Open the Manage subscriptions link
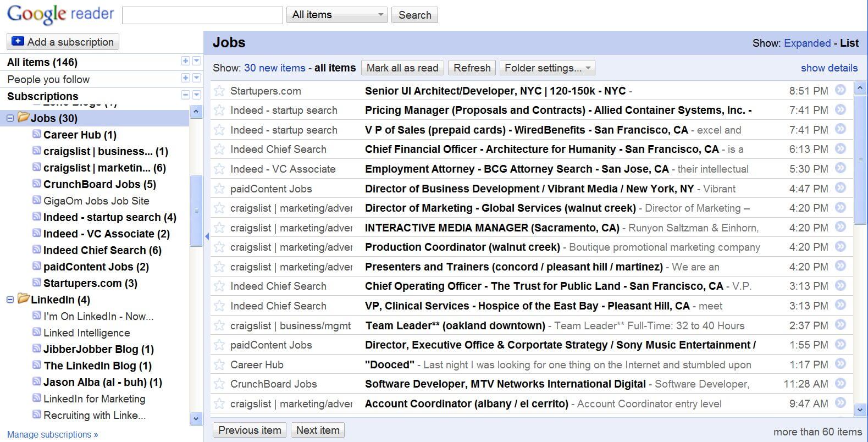The width and height of the screenshot is (868, 442). pos(52,434)
